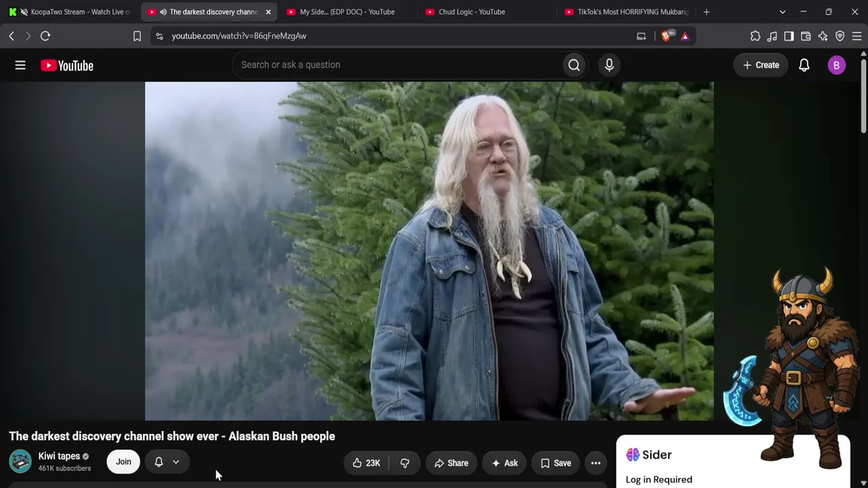The height and width of the screenshot is (488, 868).
Task: Mute the darkest discovery tab speaker icon
Action: pyautogui.click(x=163, y=12)
